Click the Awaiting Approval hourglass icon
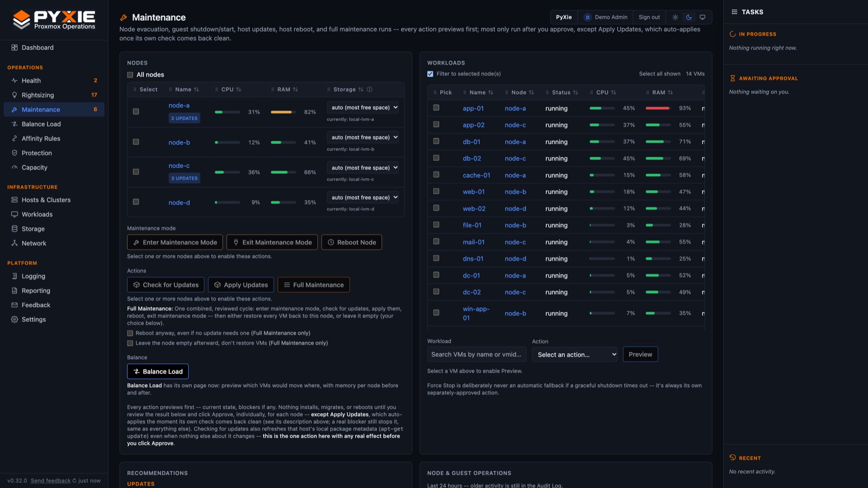The image size is (868, 488). [732, 78]
